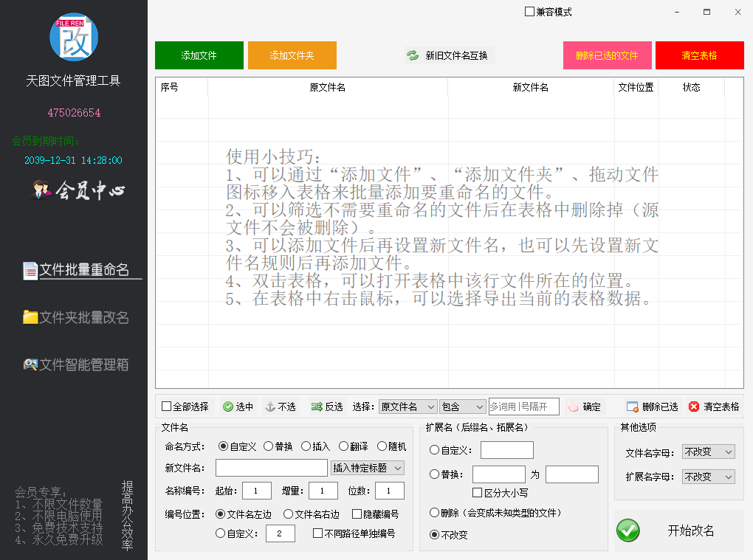
Task: Click the 反选 invert selection icon
Action: point(317,407)
